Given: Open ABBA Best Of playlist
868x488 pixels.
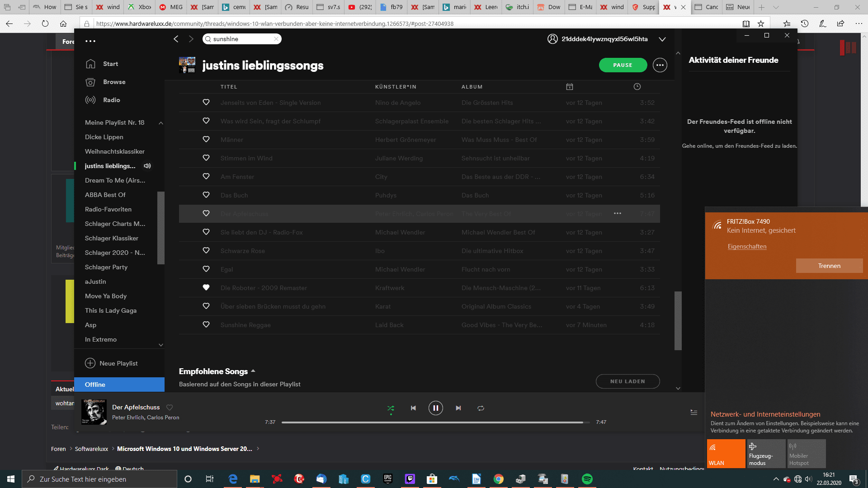Looking at the screenshot, I should pos(105,195).
